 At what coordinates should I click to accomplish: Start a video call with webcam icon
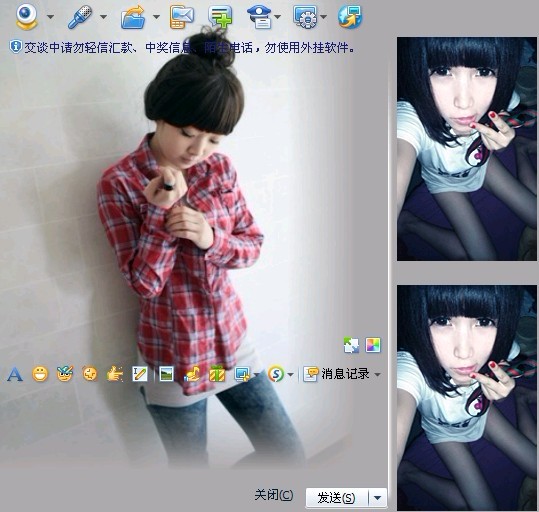tap(26, 16)
